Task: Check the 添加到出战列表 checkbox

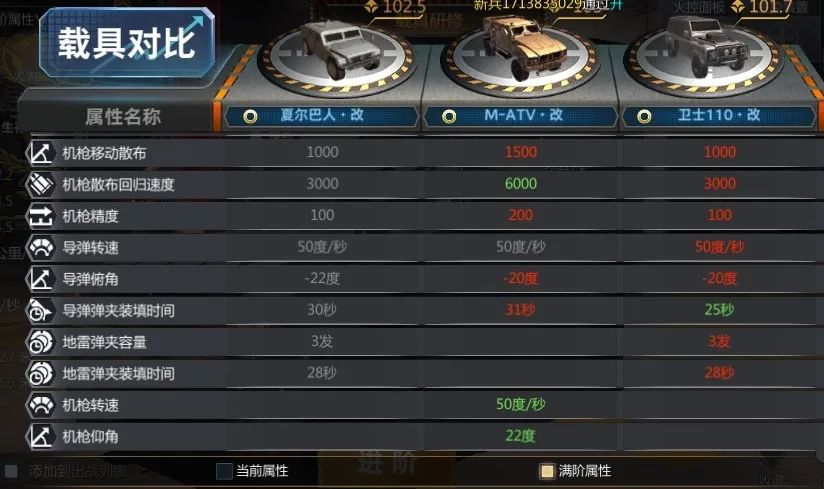Action: (x=11, y=471)
